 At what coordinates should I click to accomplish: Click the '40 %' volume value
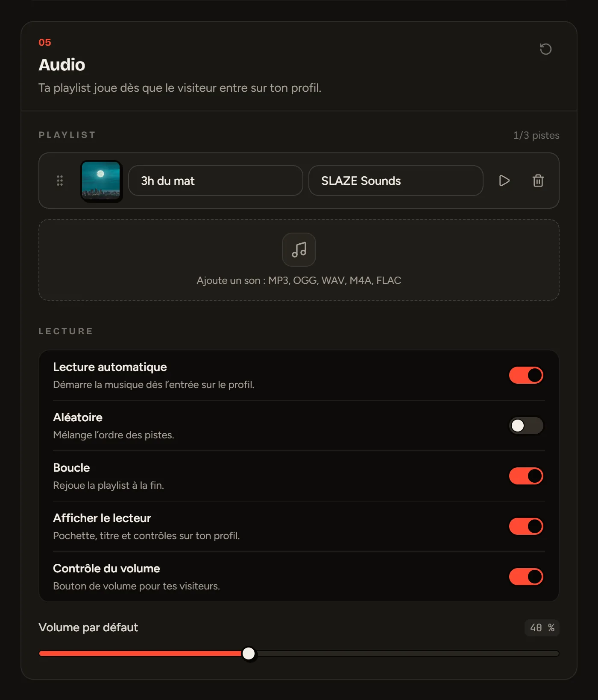542,628
